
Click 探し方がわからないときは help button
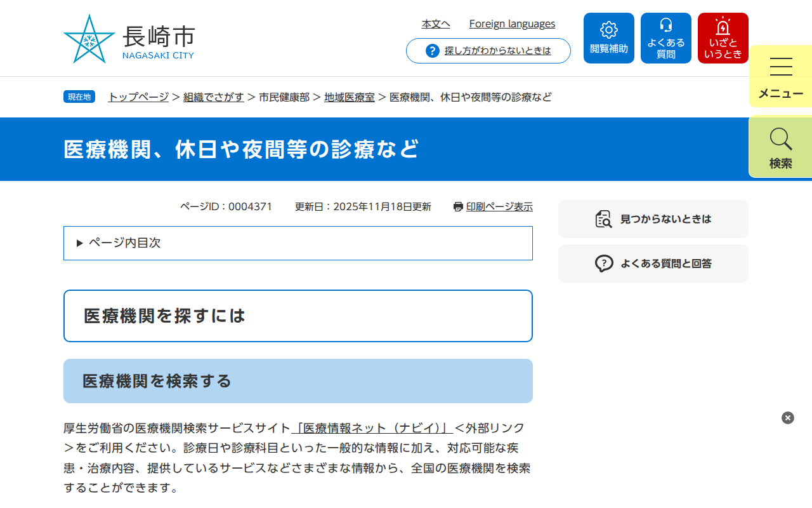click(497, 51)
